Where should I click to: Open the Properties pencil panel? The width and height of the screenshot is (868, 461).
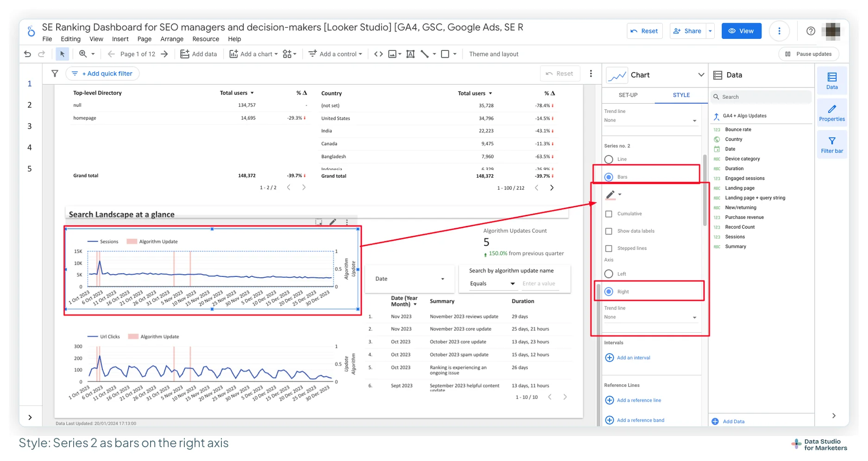[x=832, y=113]
